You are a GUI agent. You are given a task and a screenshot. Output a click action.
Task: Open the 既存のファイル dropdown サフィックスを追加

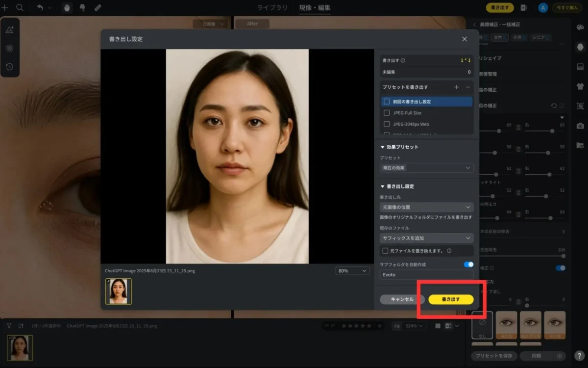tap(427, 238)
